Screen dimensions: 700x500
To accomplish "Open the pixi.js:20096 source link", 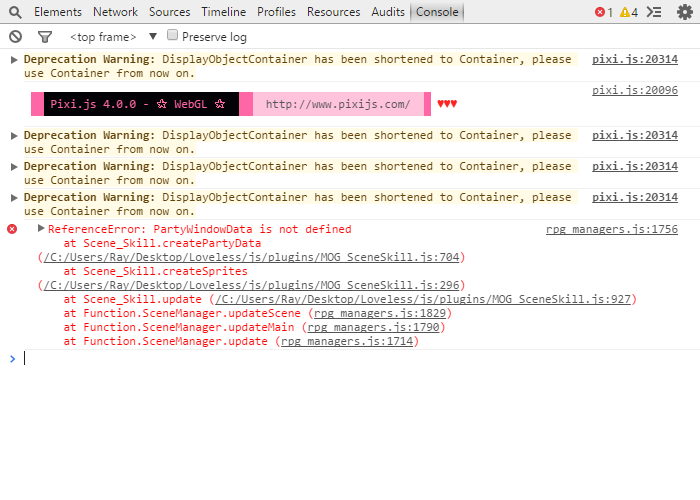I will [635, 90].
